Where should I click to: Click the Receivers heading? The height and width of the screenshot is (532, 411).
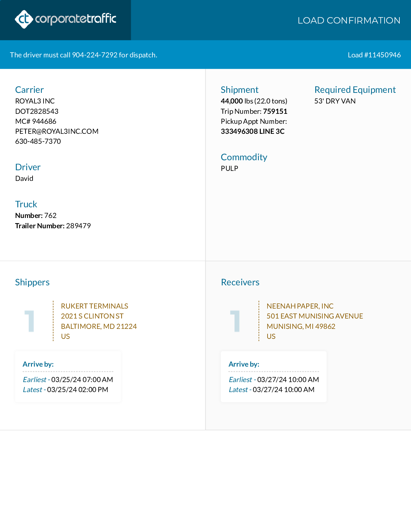pos(240,282)
